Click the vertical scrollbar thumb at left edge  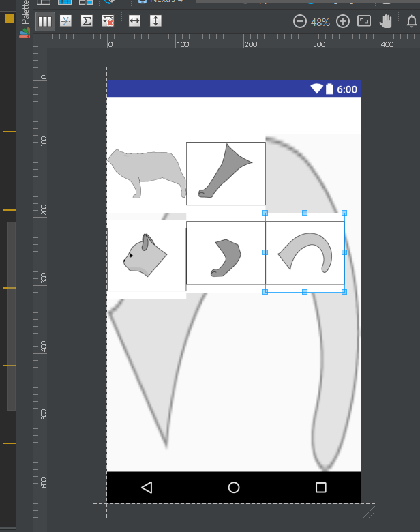(x=11, y=316)
